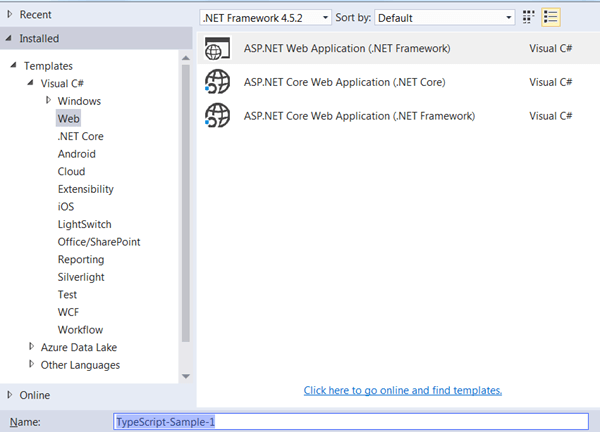Select the Cloud template category
This screenshot has height=432, width=600.
[x=71, y=172]
